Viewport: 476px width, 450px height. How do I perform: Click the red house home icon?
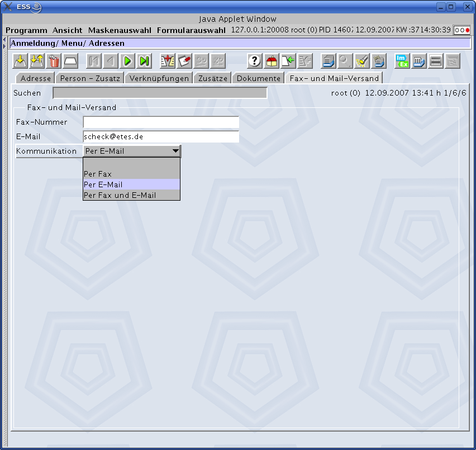click(272, 61)
